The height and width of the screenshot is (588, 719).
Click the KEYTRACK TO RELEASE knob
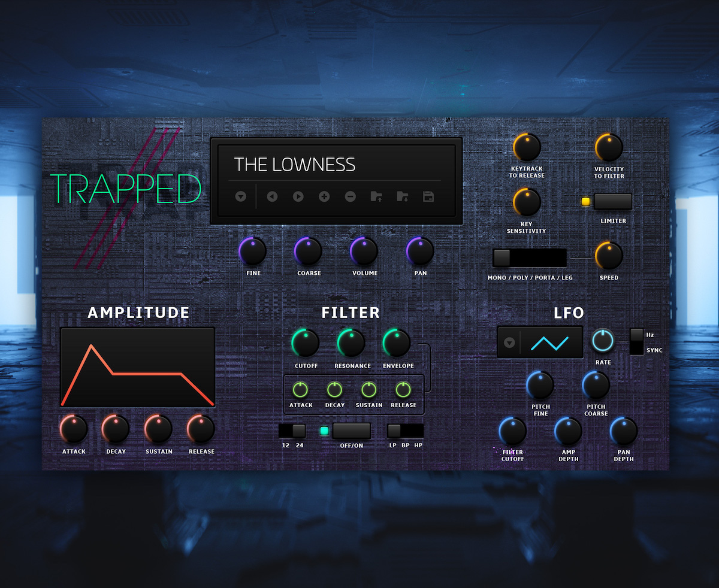tap(527, 147)
